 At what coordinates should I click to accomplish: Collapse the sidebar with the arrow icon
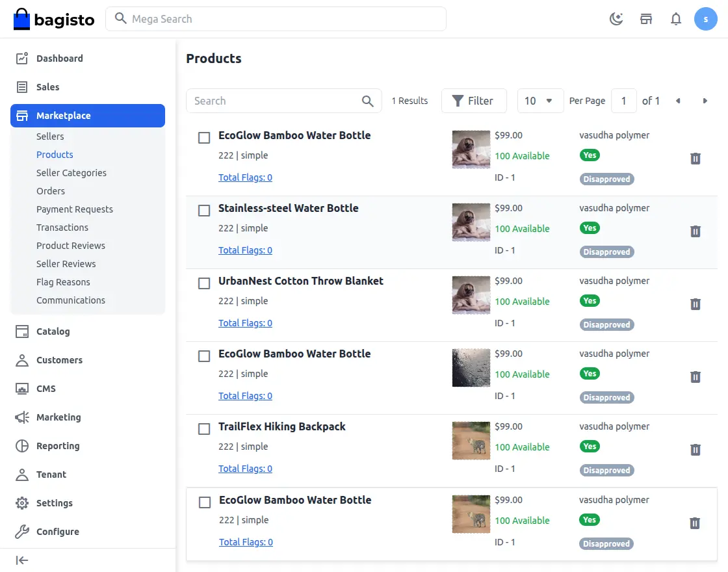pyautogui.click(x=22, y=560)
